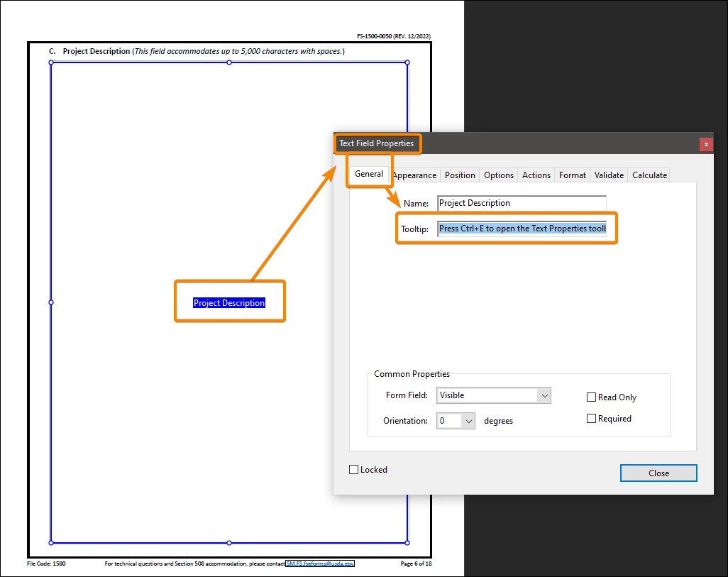Open the Actions tab
The image size is (728, 577).
(x=536, y=175)
